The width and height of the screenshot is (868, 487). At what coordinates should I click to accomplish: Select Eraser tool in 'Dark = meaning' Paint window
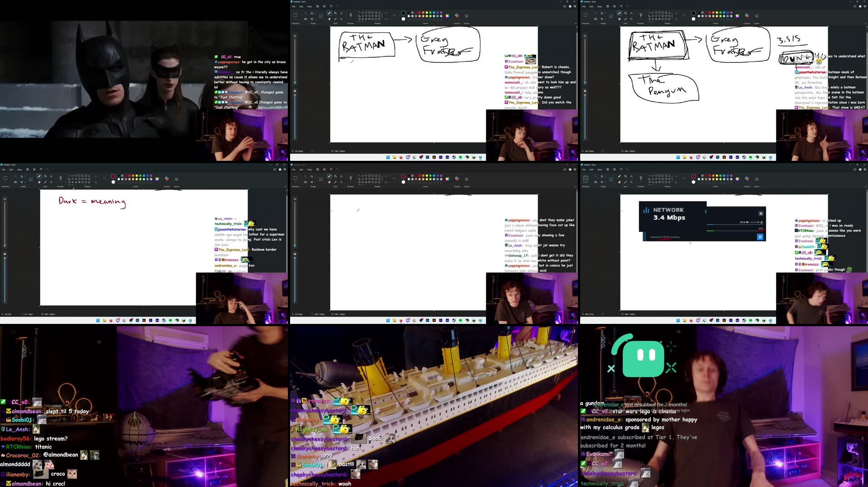[39, 182]
